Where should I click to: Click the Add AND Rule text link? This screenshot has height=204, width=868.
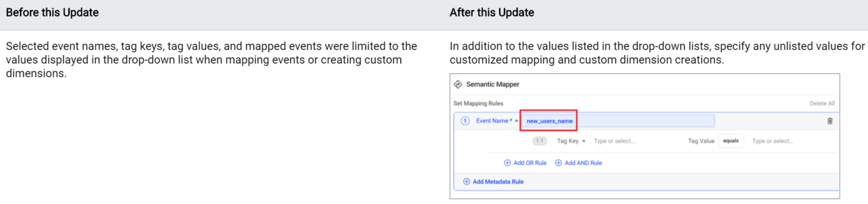(583, 163)
